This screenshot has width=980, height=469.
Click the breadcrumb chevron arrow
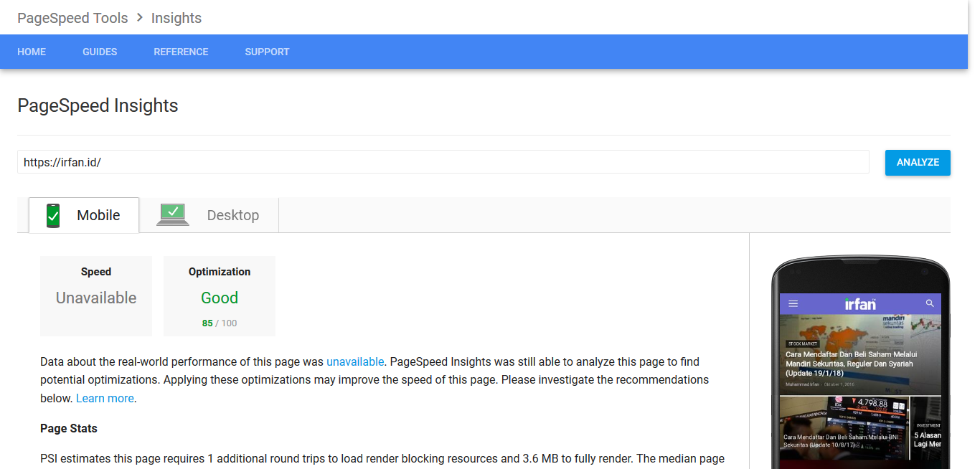[140, 18]
